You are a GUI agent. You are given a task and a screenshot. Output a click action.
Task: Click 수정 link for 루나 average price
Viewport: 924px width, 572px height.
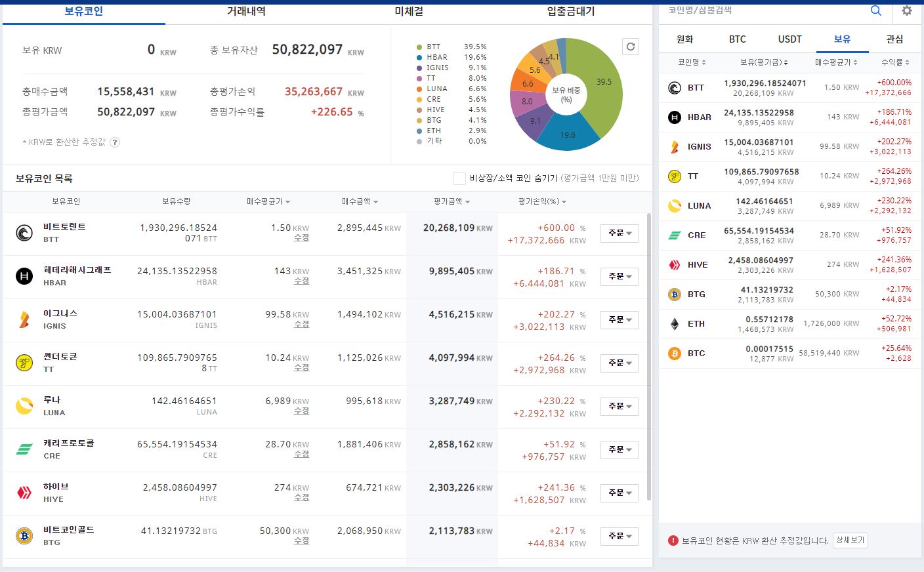301,411
